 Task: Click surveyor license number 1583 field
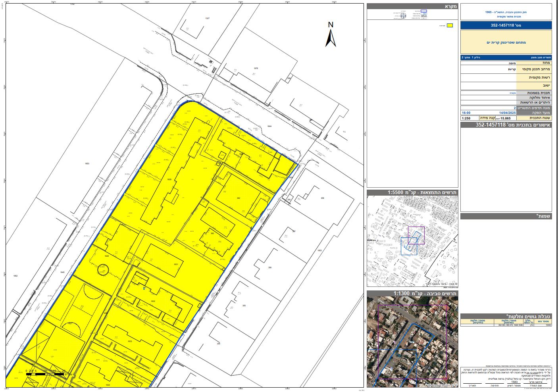(x=515, y=382)
